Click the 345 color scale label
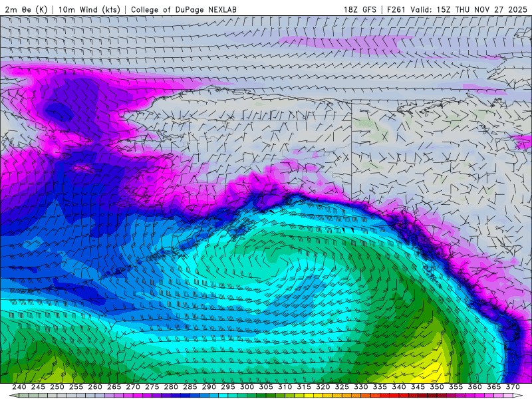The width and height of the screenshot is (532, 399). click(x=418, y=387)
